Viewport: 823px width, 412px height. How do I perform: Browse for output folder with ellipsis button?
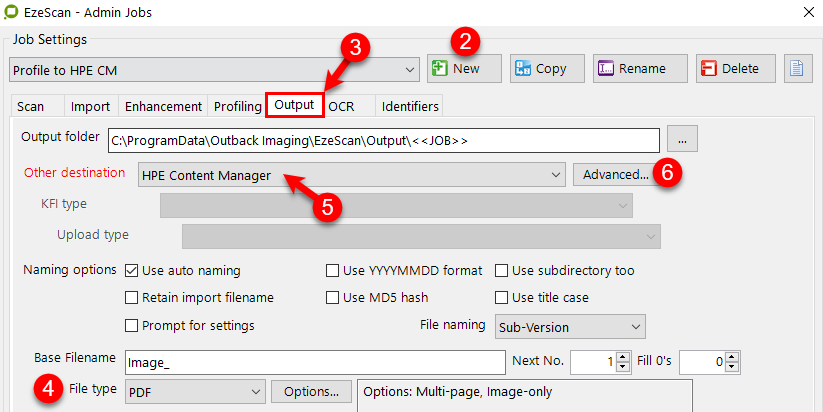point(681,140)
